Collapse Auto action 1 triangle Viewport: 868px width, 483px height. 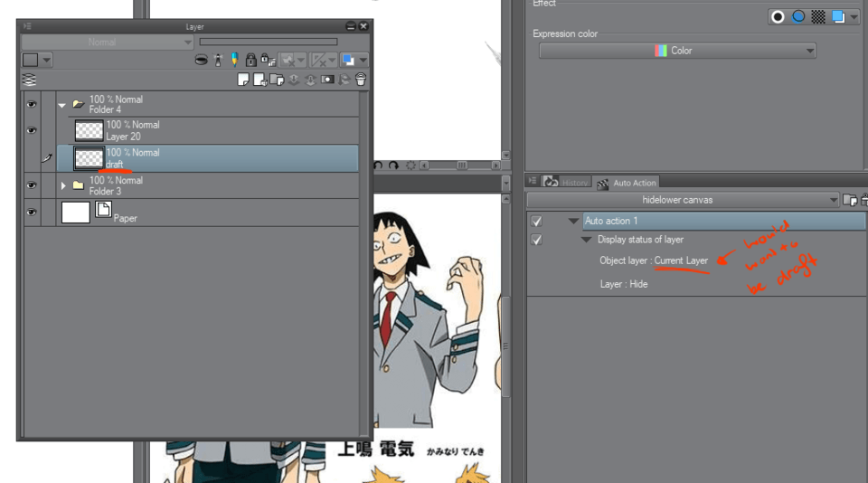point(573,221)
